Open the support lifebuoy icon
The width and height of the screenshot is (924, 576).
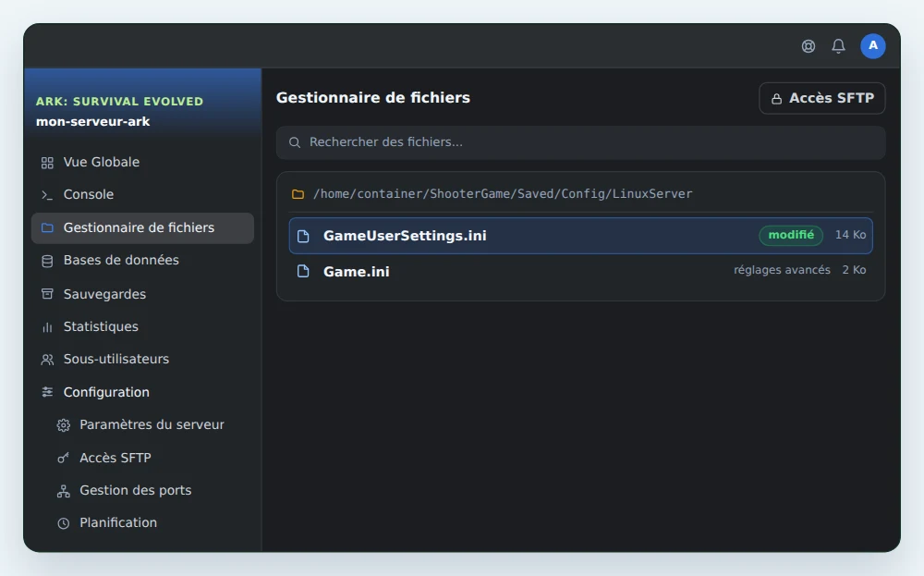click(808, 46)
